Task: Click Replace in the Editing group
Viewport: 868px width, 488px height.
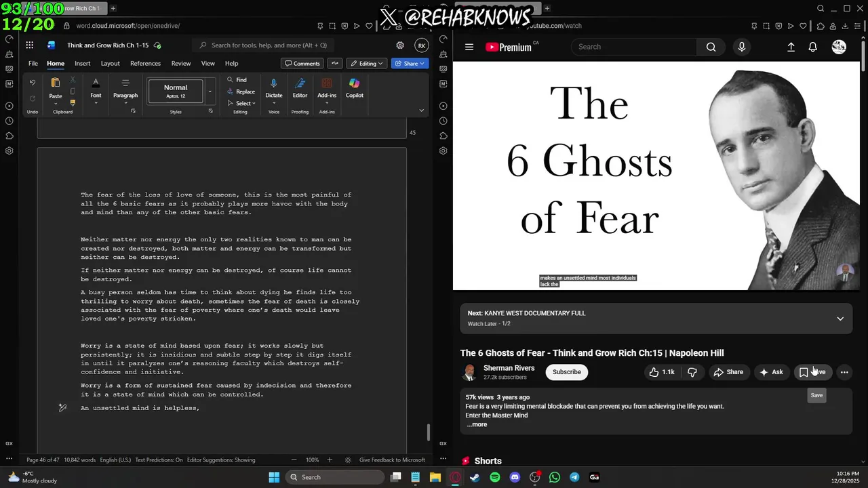Action: (x=241, y=91)
